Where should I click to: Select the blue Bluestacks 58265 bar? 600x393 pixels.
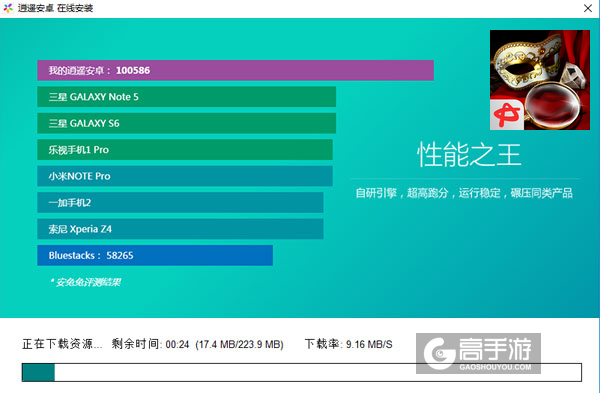(x=155, y=255)
